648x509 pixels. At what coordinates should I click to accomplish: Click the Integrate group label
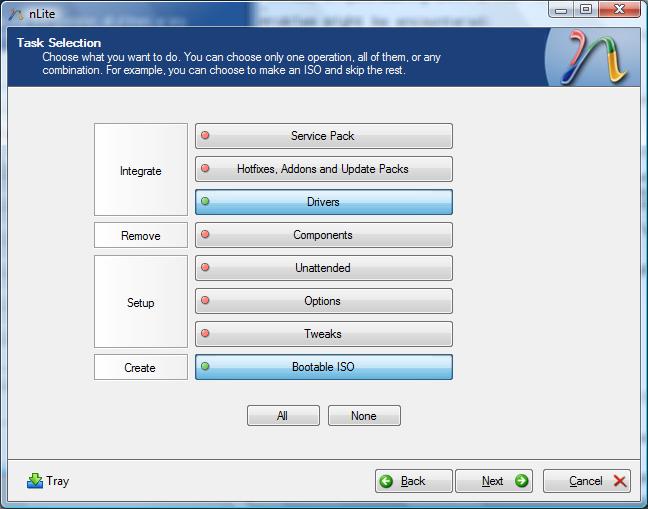(x=141, y=171)
